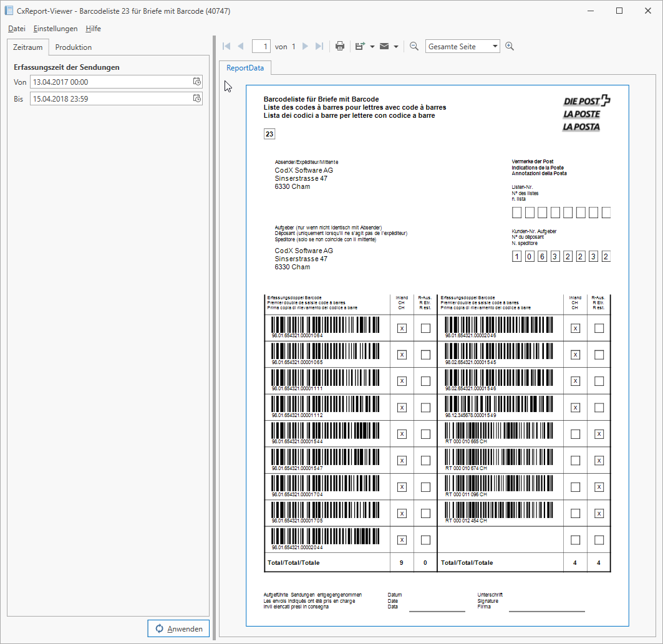Viewport: 663px width, 644px height.
Task: Open the Datei menu
Action: pos(17,29)
